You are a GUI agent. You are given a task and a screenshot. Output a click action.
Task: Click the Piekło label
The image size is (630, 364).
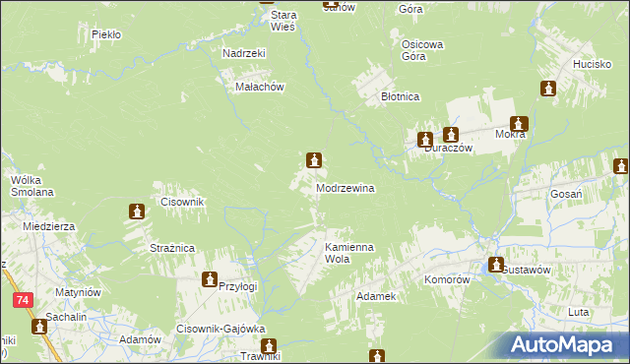click(106, 34)
